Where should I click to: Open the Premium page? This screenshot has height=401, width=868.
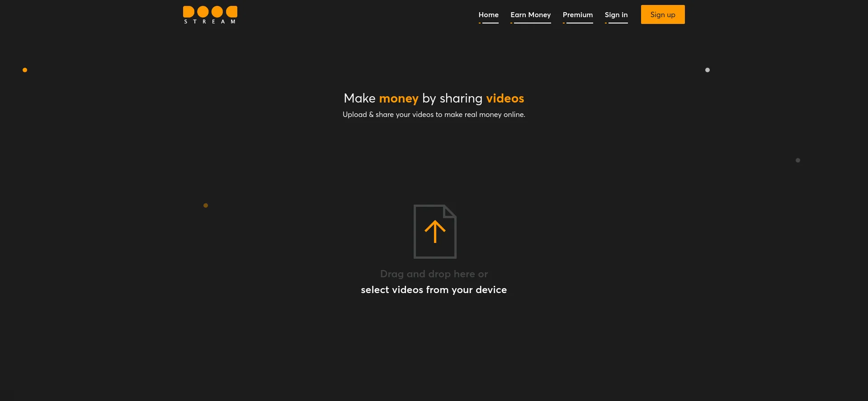click(577, 15)
